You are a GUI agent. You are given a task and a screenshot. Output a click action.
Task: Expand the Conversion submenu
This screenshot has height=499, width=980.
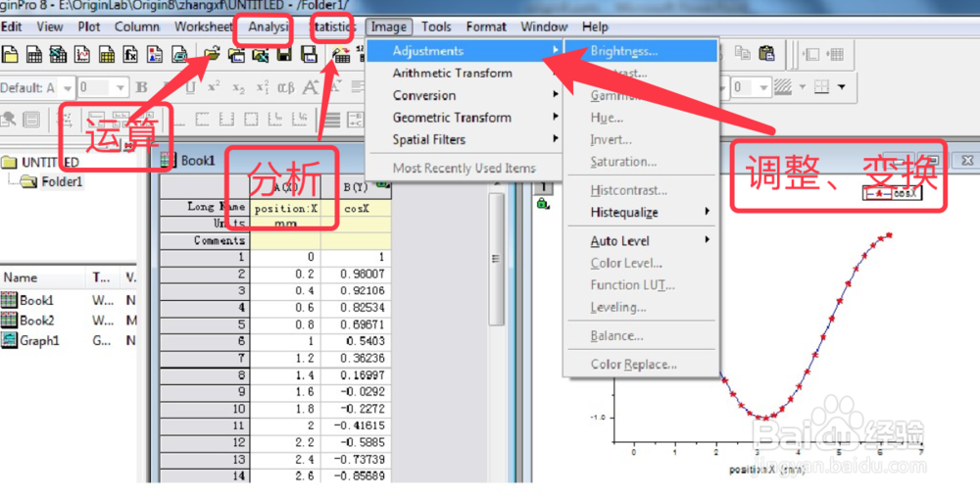coord(464,96)
